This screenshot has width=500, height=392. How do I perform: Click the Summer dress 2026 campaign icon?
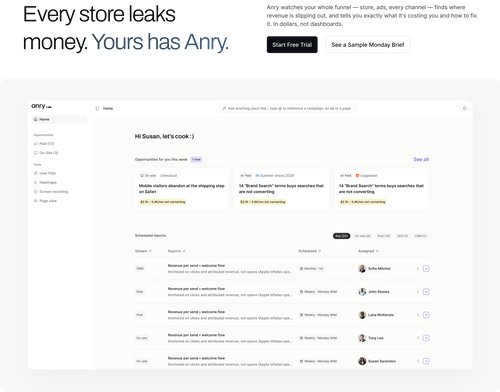pyautogui.click(x=257, y=176)
